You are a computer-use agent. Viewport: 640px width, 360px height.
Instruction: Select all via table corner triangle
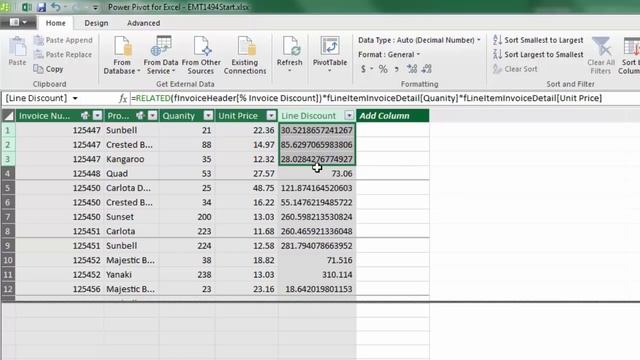click(8, 116)
